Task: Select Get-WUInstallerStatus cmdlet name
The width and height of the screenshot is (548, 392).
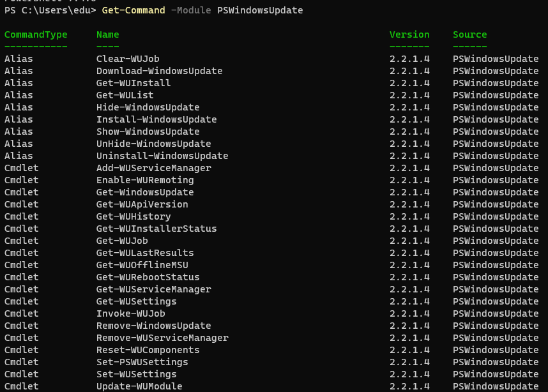Action: [x=156, y=229]
